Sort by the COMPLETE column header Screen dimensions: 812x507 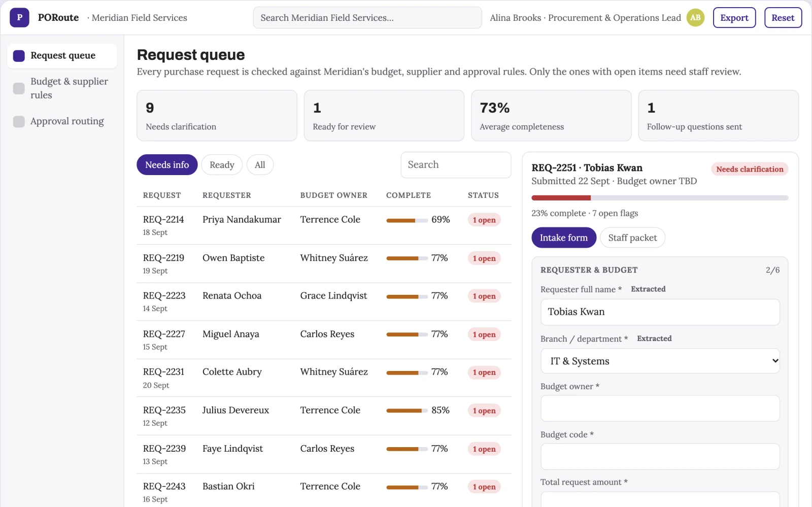409,195
